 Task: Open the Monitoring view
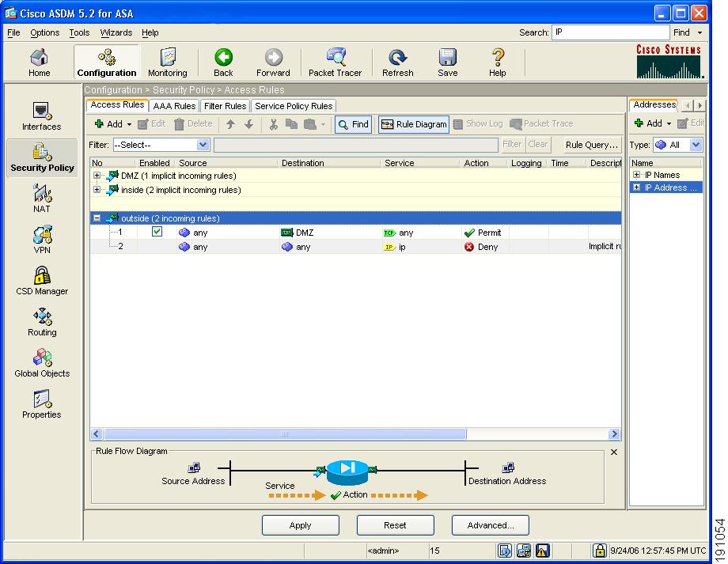(x=168, y=62)
